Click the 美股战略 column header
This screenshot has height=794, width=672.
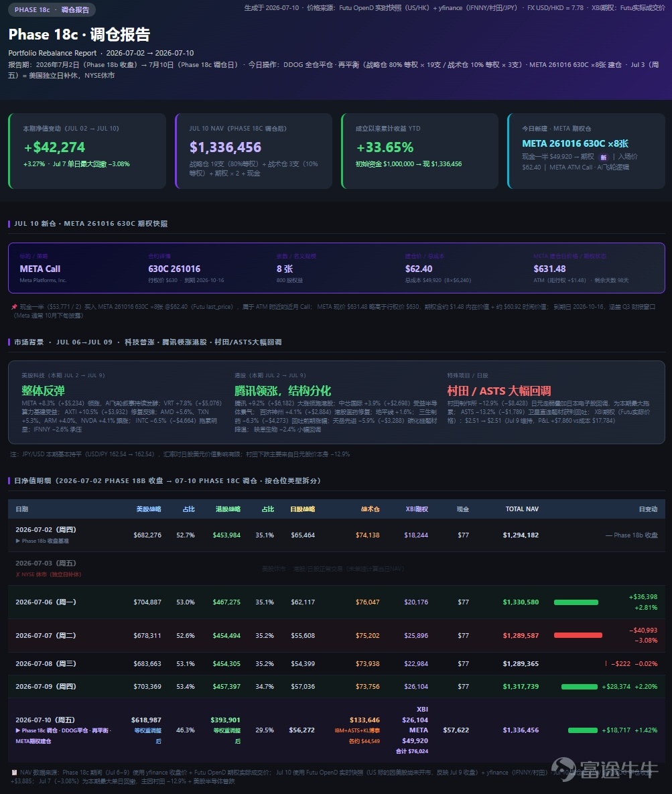(149, 509)
